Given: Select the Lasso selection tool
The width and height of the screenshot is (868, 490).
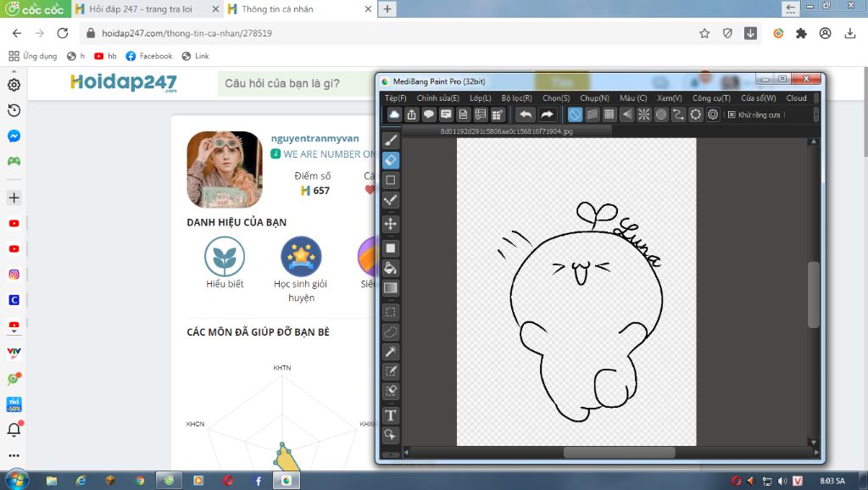Looking at the screenshot, I should tap(391, 331).
